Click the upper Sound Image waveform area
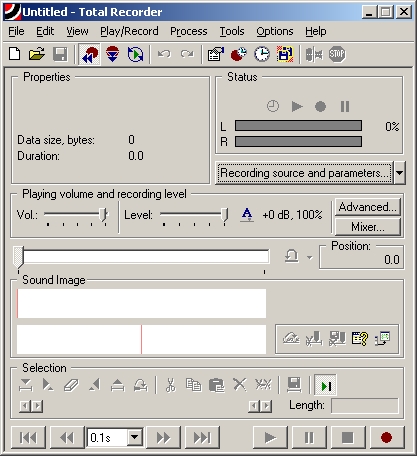417x456 pixels. coord(141,303)
